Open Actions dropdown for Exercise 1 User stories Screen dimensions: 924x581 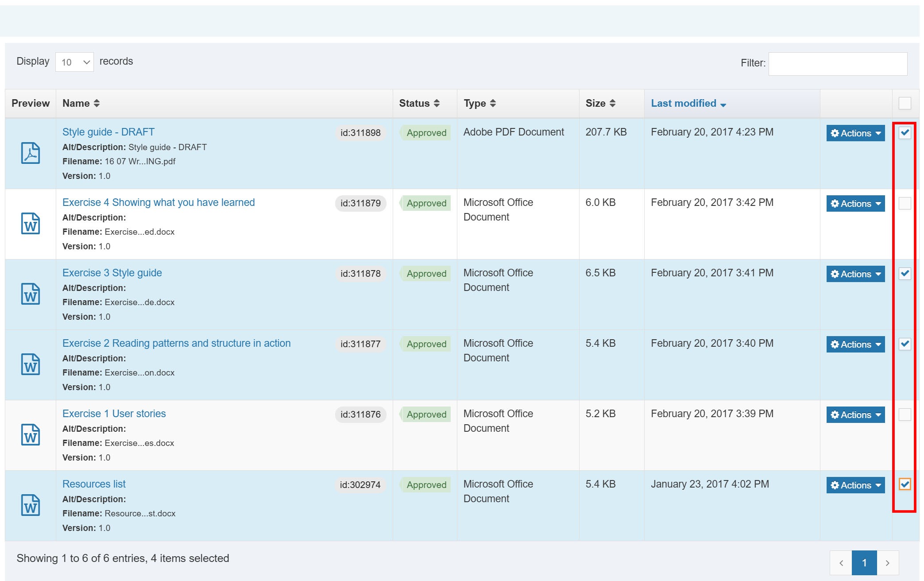pos(855,415)
